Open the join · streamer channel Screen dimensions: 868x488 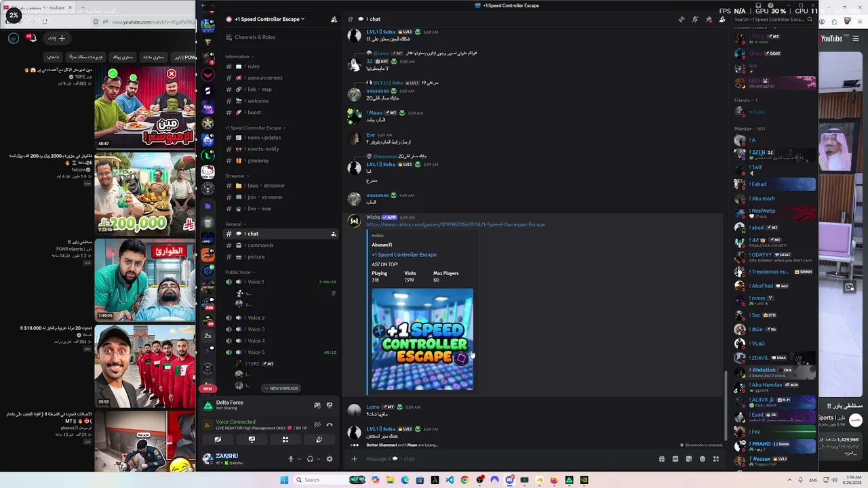(281, 197)
